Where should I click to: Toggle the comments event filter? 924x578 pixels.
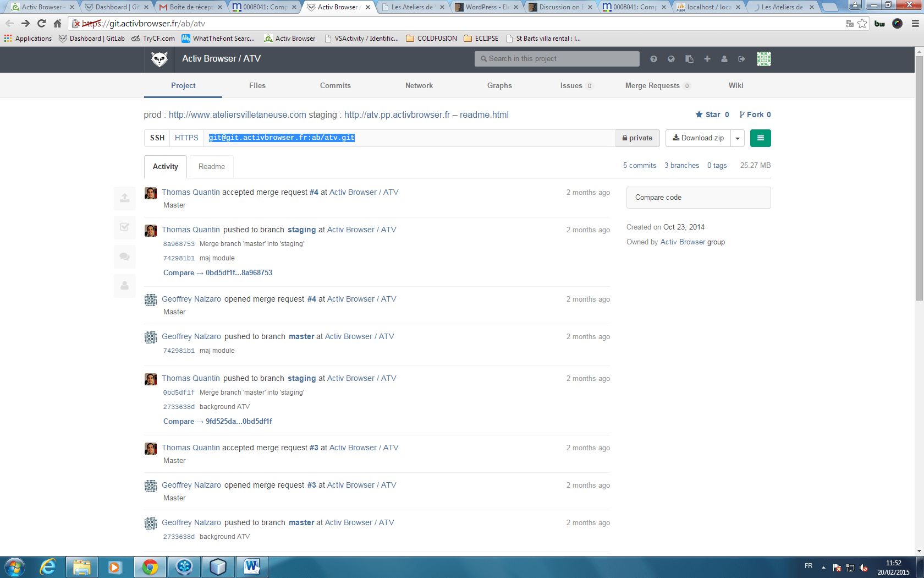tap(125, 257)
